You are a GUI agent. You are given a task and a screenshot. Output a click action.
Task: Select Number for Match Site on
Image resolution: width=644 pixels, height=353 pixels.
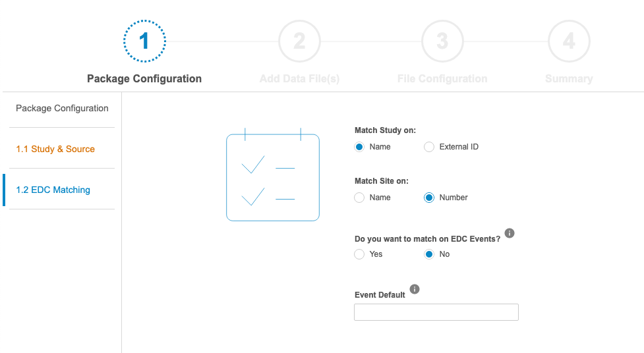tap(429, 198)
